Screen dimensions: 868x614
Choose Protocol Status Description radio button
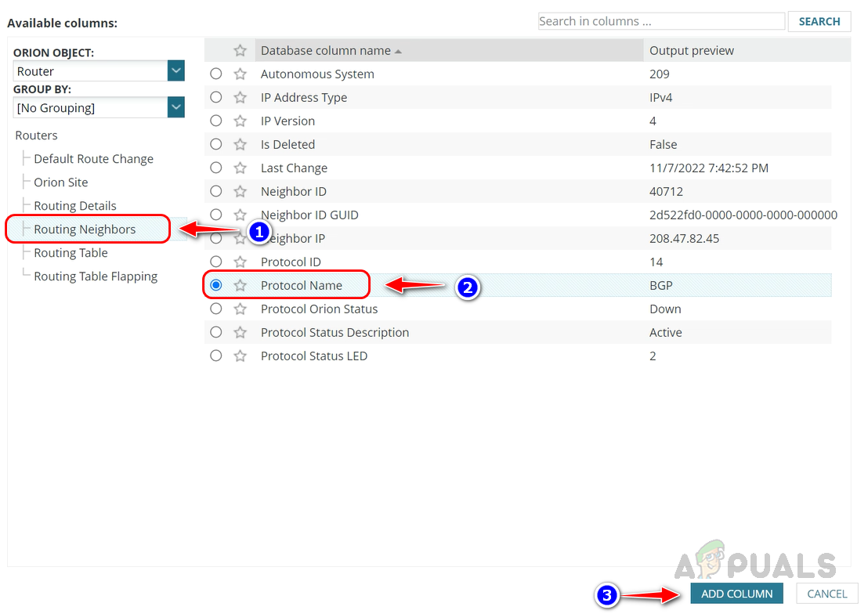click(216, 332)
